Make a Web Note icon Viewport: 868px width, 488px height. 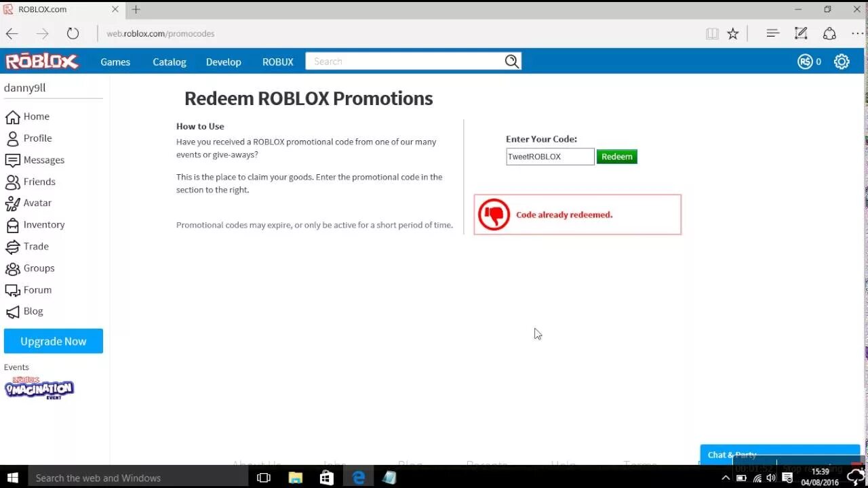[x=801, y=33]
